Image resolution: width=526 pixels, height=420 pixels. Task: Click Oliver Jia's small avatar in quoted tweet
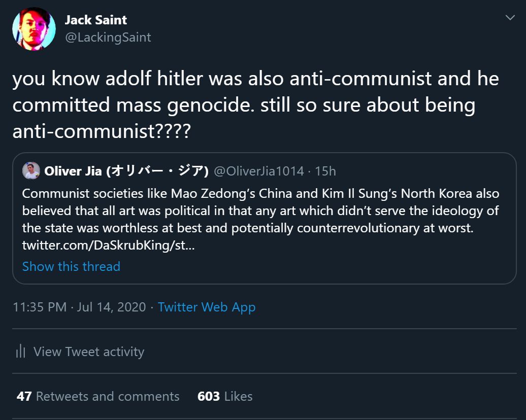[x=31, y=171]
